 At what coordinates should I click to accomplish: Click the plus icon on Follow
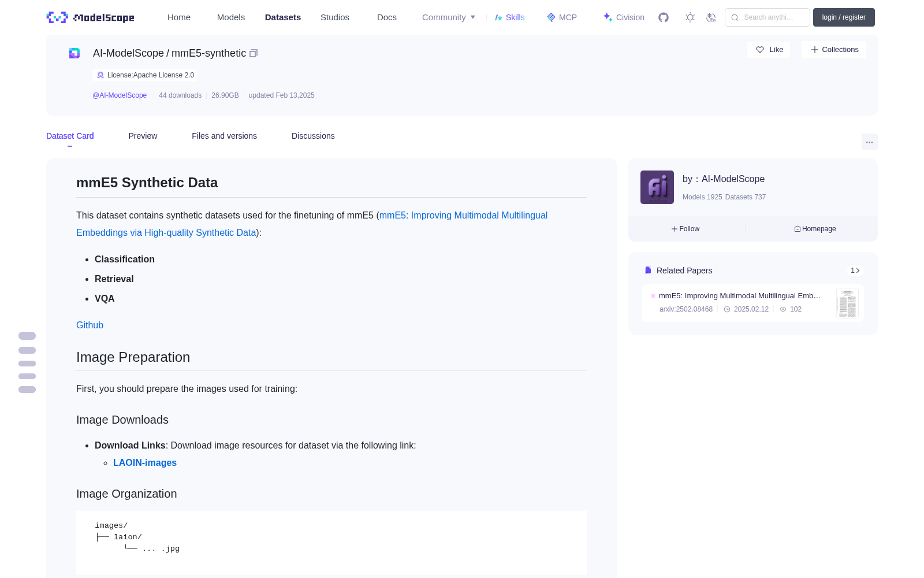click(x=675, y=229)
